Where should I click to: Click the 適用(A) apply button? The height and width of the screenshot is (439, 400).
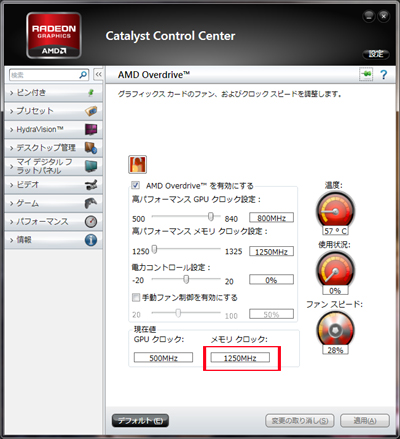pyautogui.click(x=365, y=421)
